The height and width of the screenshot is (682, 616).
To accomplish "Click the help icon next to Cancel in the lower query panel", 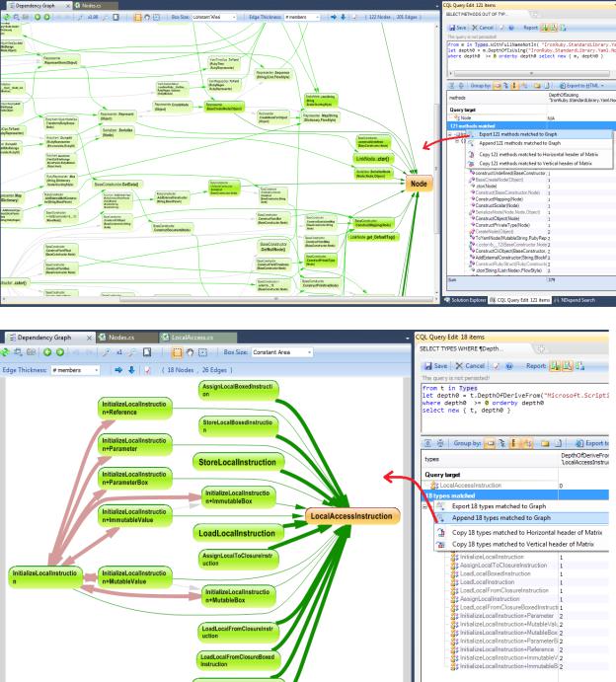I will click(509, 366).
